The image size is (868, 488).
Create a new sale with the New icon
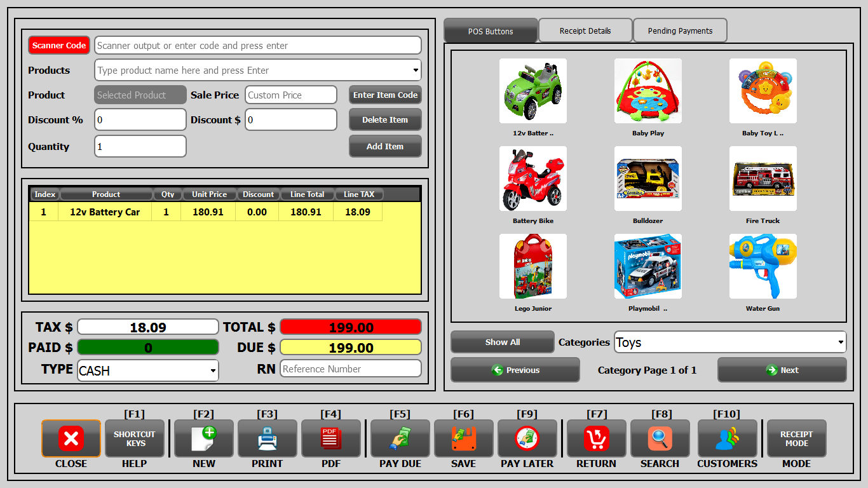(203, 438)
